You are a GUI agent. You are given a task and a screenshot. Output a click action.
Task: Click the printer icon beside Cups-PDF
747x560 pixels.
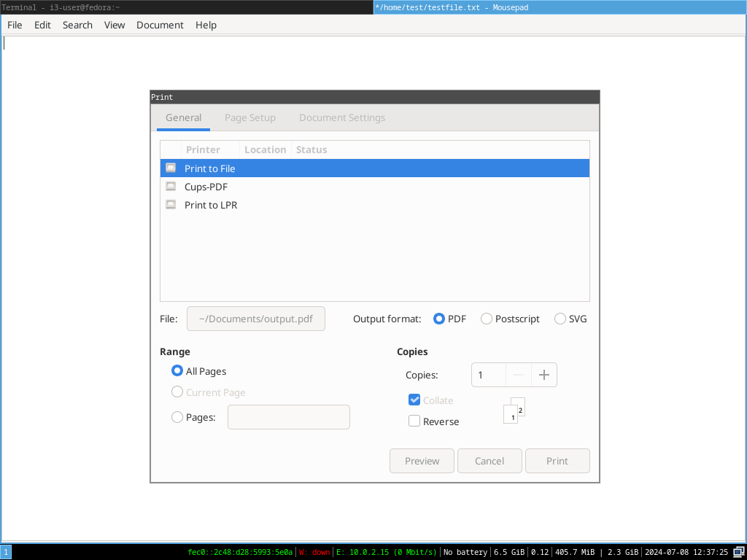pos(171,186)
